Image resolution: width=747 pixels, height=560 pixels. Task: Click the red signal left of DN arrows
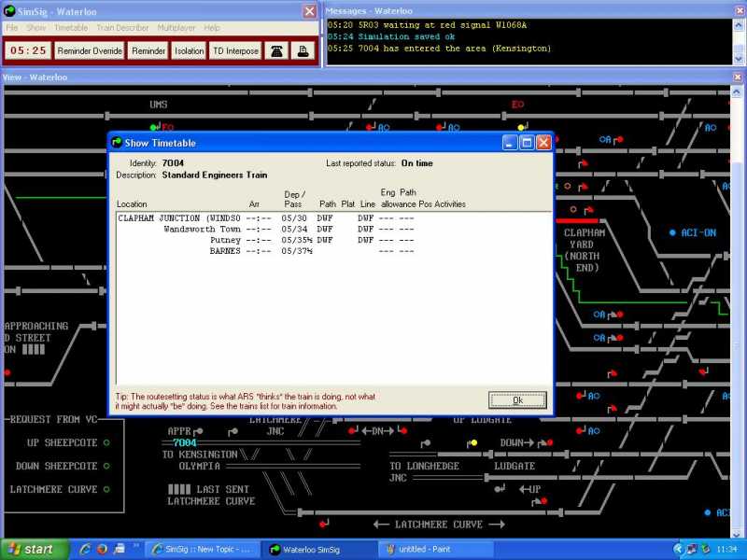(x=352, y=431)
